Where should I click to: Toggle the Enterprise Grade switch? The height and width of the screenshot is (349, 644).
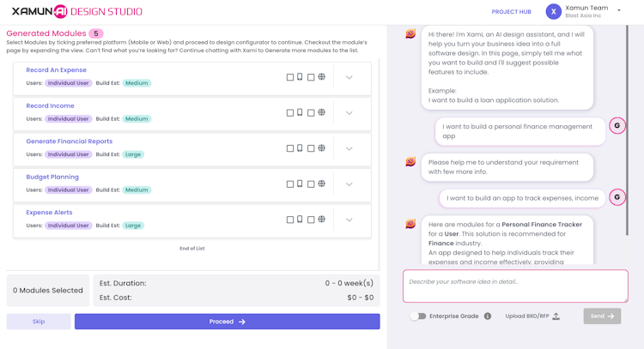click(418, 316)
